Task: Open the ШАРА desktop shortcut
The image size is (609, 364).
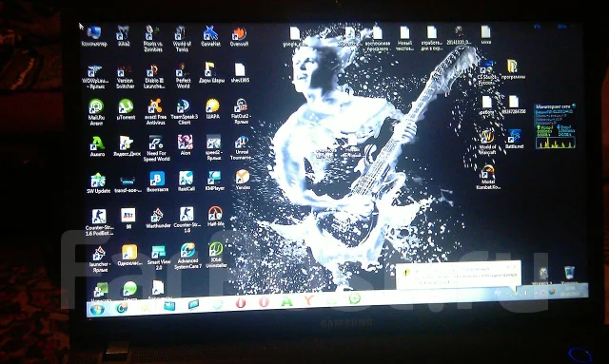Action: 212,109
